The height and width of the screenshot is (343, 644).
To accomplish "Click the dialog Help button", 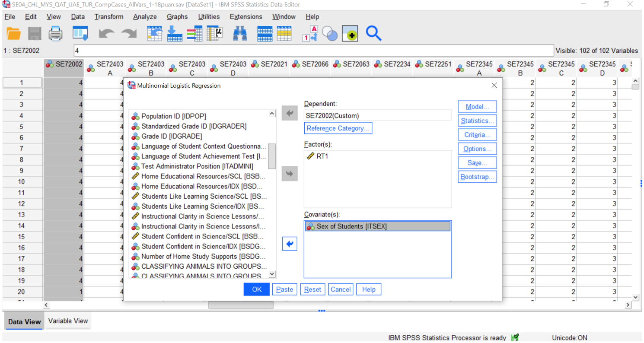I will click(369, 289).
